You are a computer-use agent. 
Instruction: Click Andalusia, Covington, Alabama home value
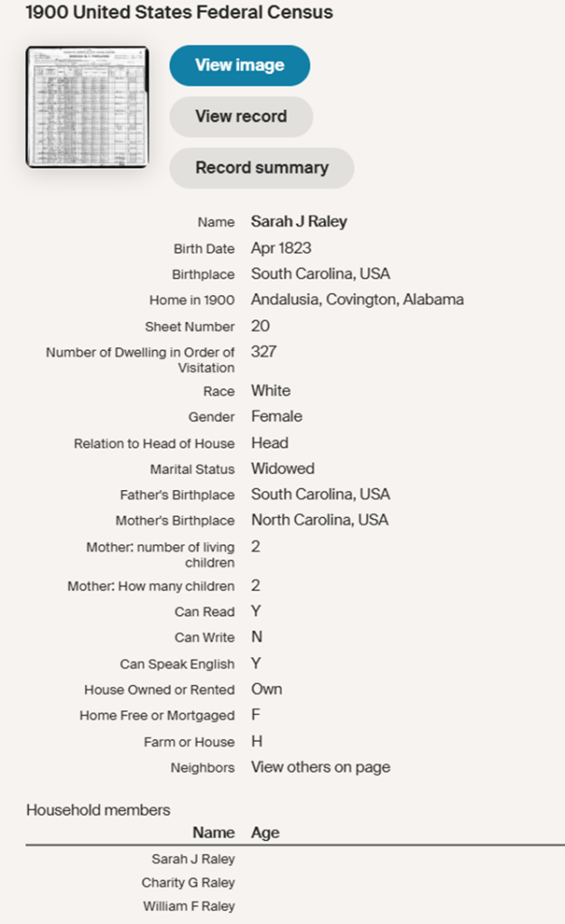357,300
